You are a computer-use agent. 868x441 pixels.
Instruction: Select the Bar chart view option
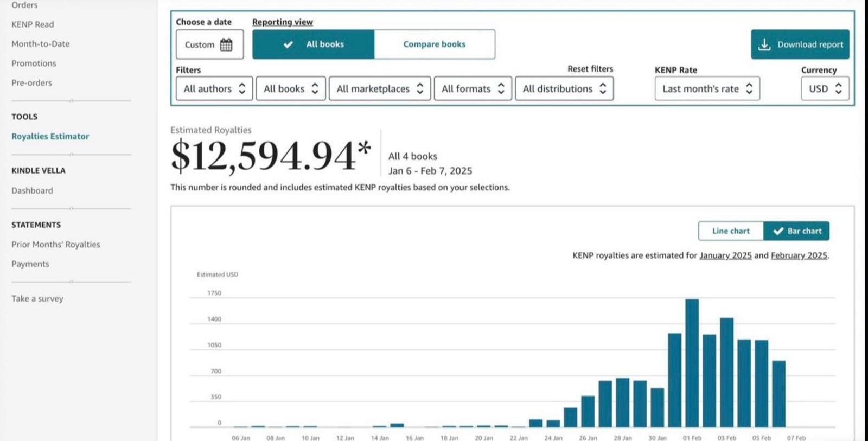796,231
